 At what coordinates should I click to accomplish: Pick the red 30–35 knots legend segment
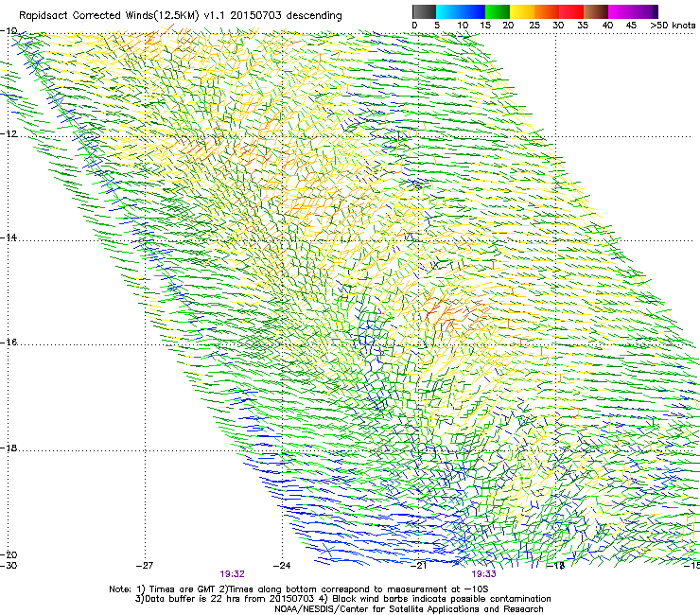[571, 11]
